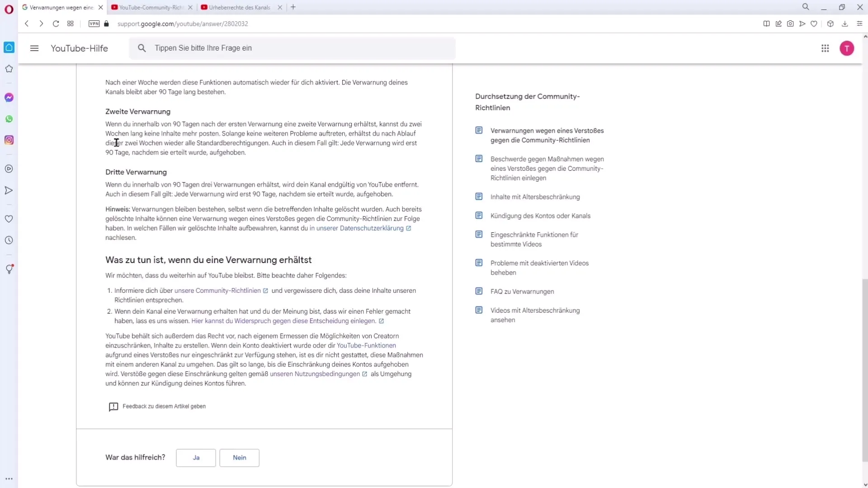Screen dimensions: 868x488
Task: Open the sidebar player icon
Action: (9, 169)
